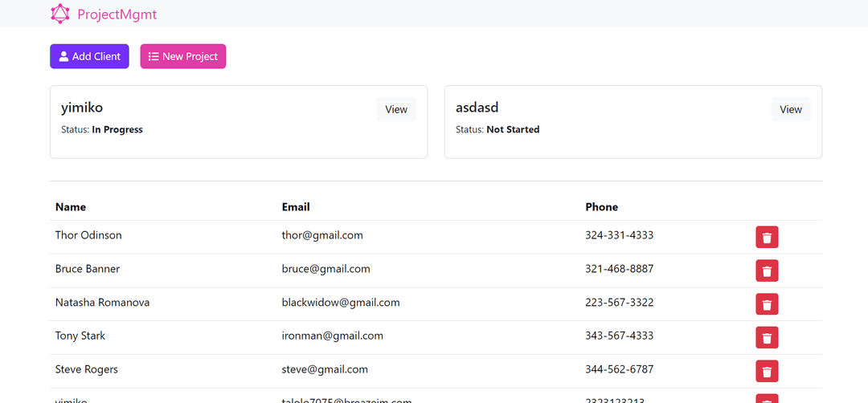Viewport: 868px width, 403px height.
Task: Delete the Thor Odinson client row
Action: pos(767,238)
